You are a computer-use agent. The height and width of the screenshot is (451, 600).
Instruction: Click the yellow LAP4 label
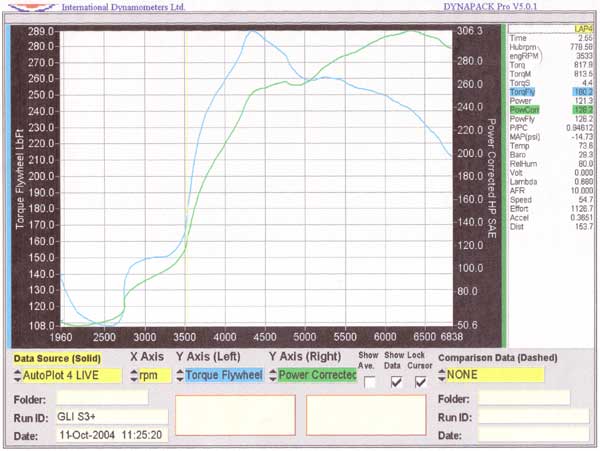click(583, 29)
